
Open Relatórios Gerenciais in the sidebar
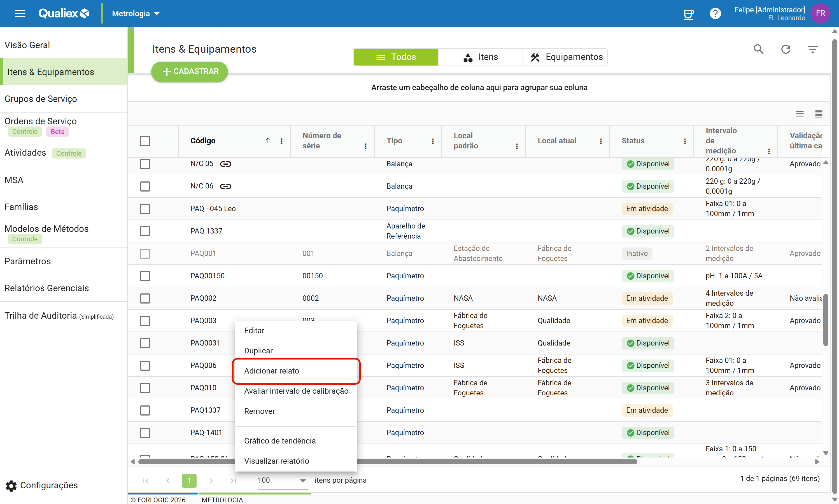(64, 288)
